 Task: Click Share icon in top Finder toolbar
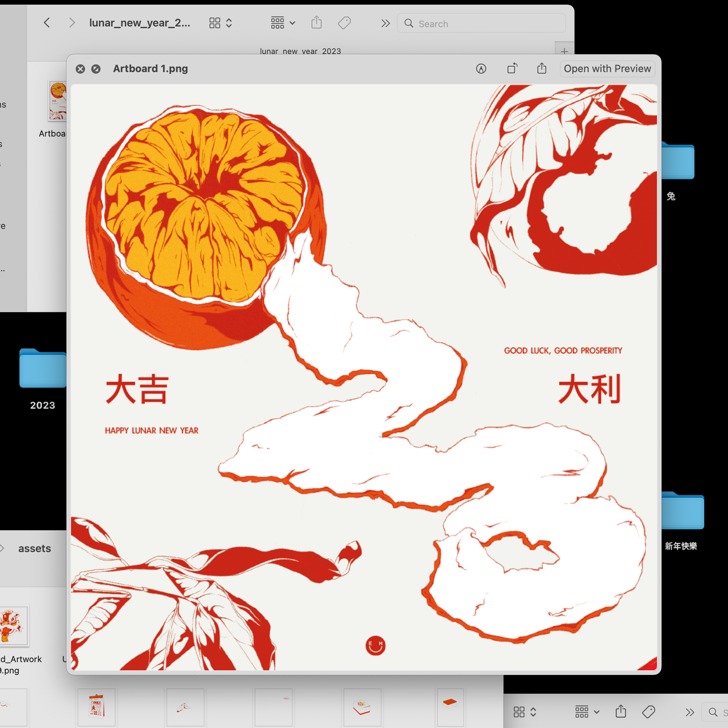tap(317, 23)
